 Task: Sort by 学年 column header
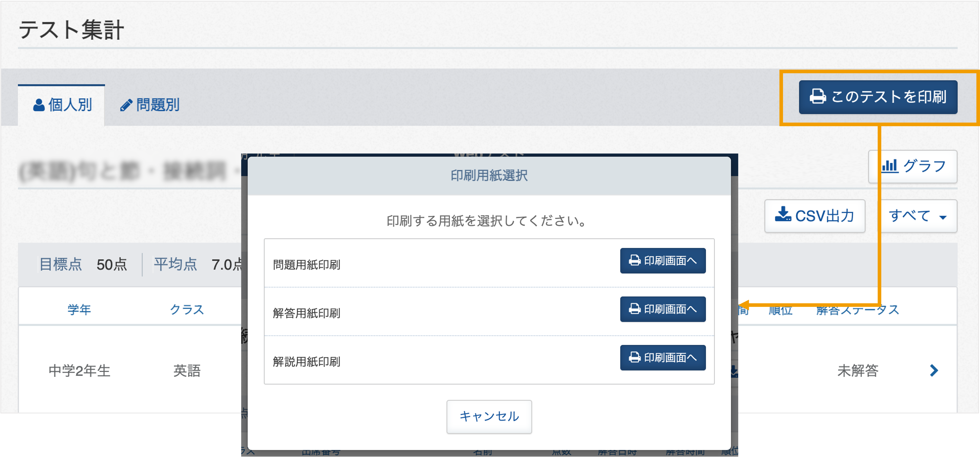click(x=79, y=309)
